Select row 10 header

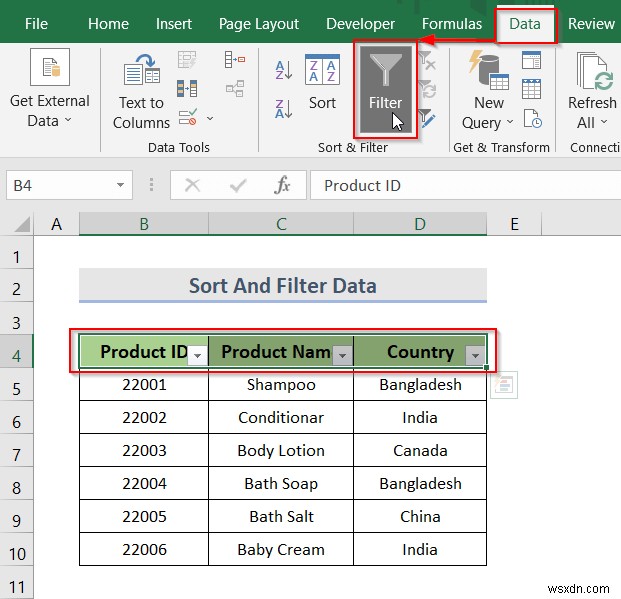[16, 550]
